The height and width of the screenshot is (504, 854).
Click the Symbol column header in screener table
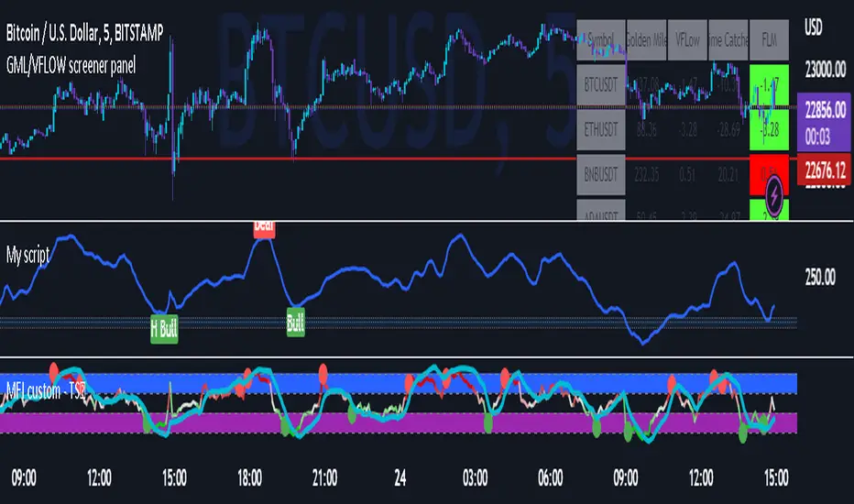click(x=601, y=39)
